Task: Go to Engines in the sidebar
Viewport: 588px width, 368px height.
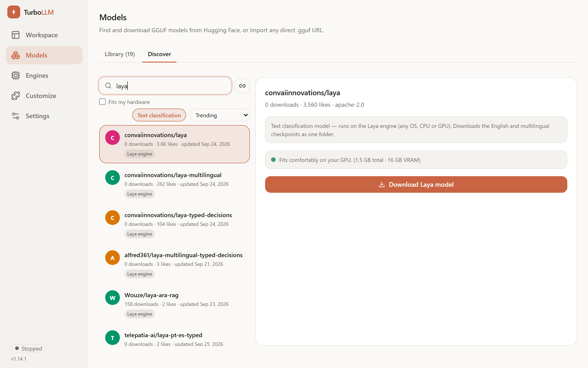Action: 44,75
